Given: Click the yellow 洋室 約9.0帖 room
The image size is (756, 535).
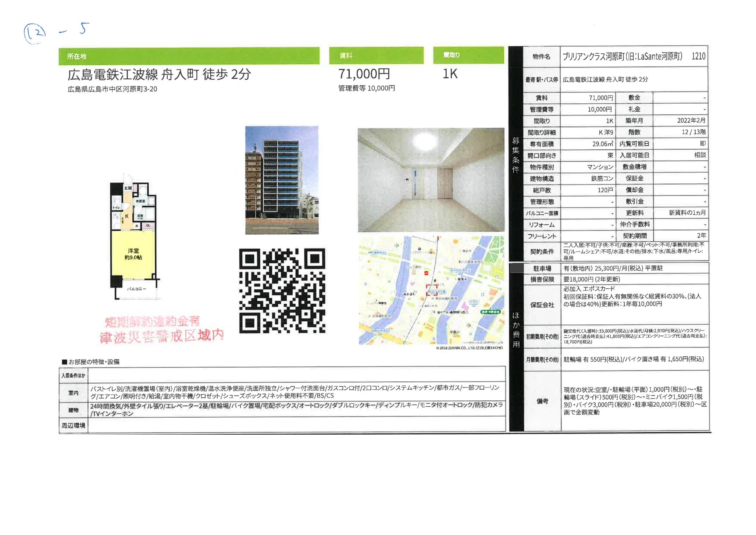Looking at the screenshot, I should tap(133, 254).
